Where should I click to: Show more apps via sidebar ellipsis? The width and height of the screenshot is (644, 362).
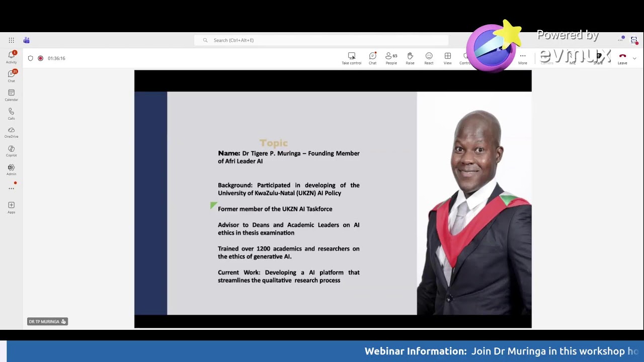(11, 189)
